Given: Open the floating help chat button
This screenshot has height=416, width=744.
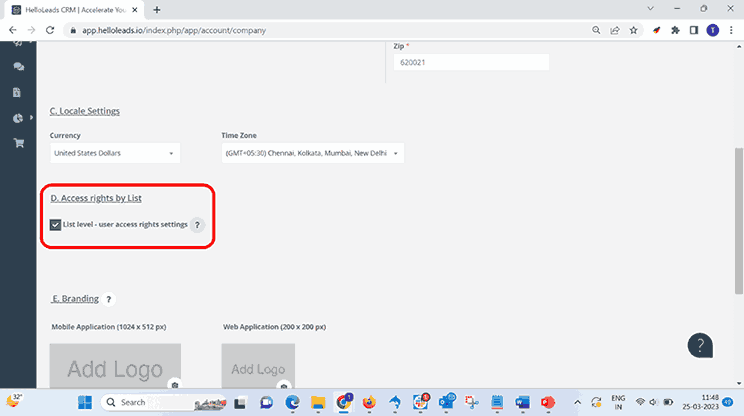Looking at the screenshot, I should click(x=700, y=345).
